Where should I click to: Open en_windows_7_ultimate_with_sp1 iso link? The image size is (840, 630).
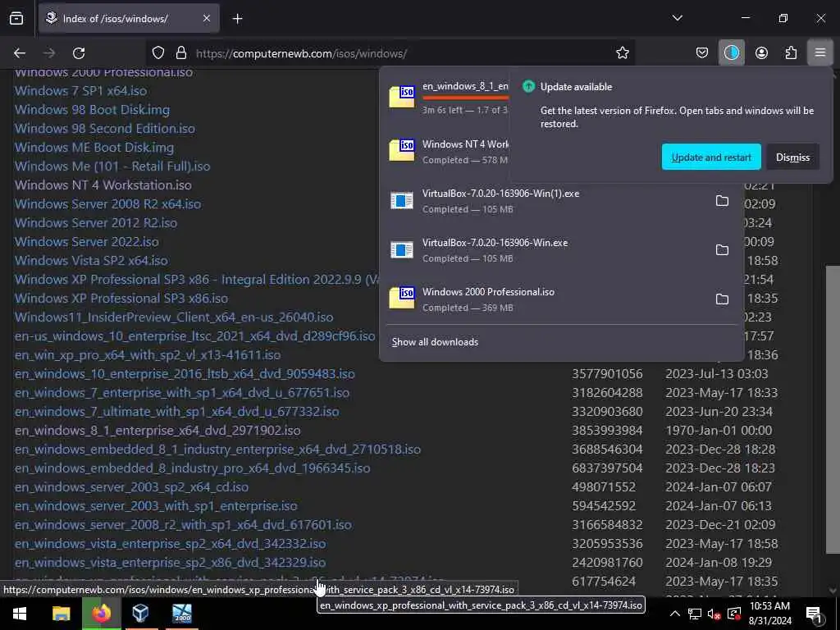177,412
